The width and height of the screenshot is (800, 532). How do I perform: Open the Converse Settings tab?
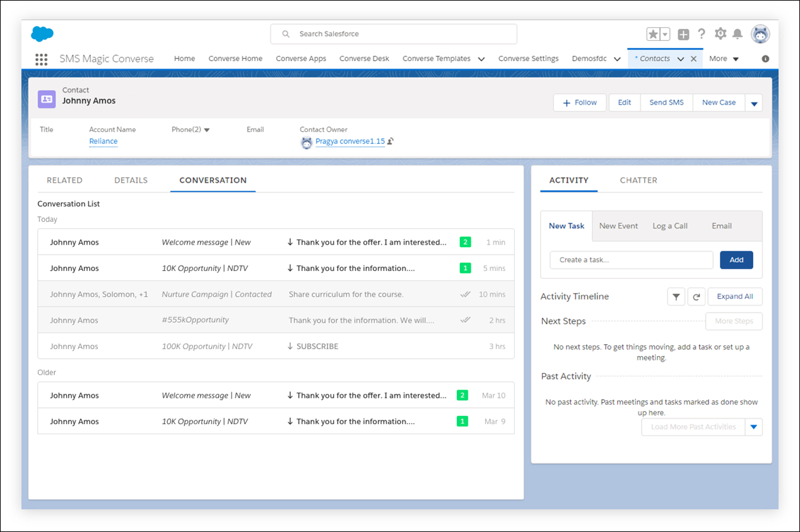click(528, 59)
